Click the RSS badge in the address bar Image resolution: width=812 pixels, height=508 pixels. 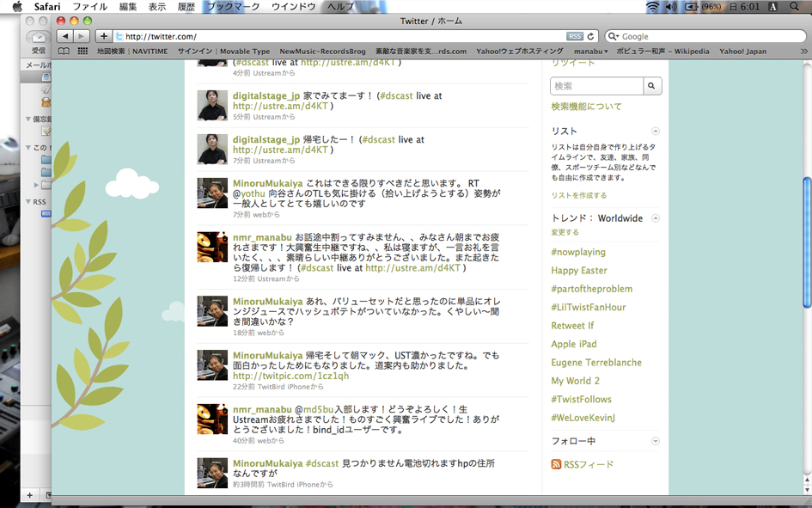tap(574, 36)
